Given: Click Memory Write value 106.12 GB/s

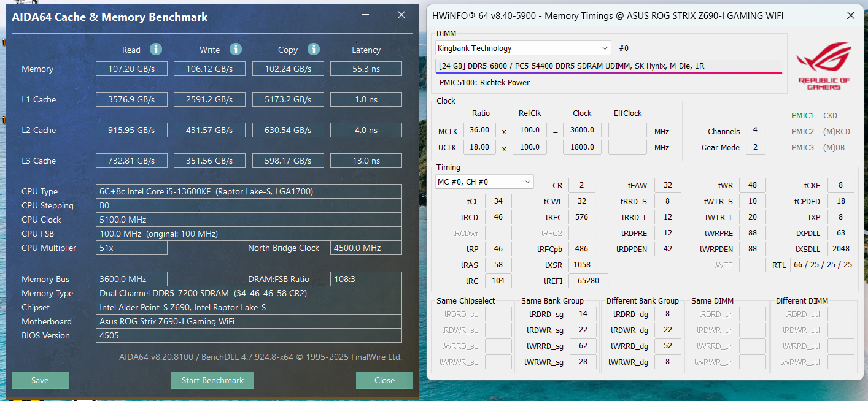Looking at the screenshot, I should [x=209, y=69].
